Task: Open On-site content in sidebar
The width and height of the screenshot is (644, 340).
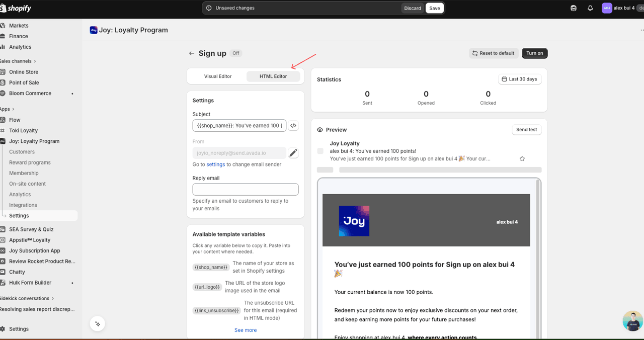Action: click(27, 184)
